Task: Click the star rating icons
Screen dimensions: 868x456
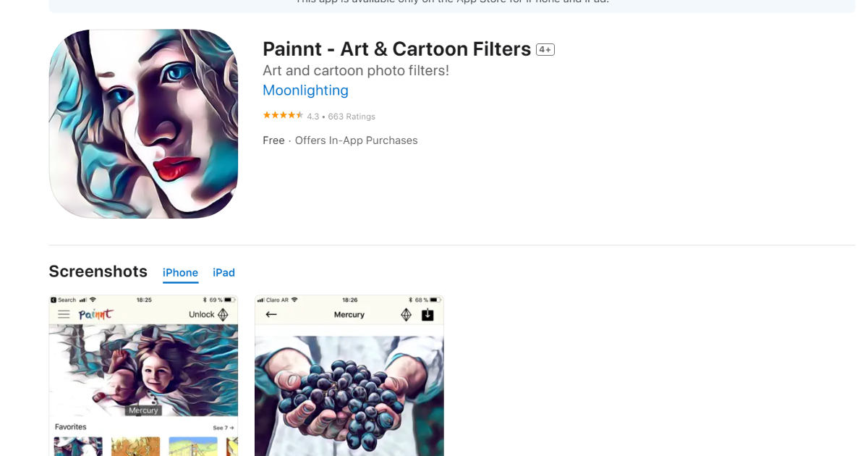Action: click(x=283, y=116)
